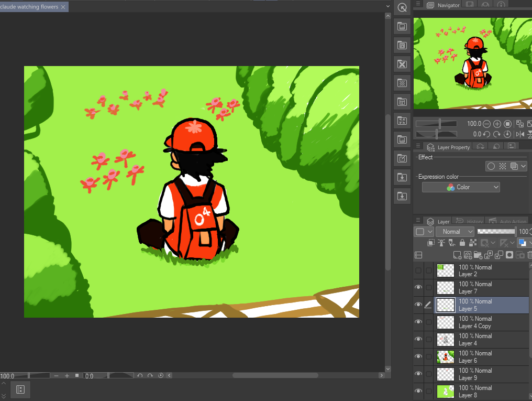Image resolution: width=532 pixels, height=401 pixels.
Task: Open the palette color dropdown in Layer panel
Action: (424, 232)
